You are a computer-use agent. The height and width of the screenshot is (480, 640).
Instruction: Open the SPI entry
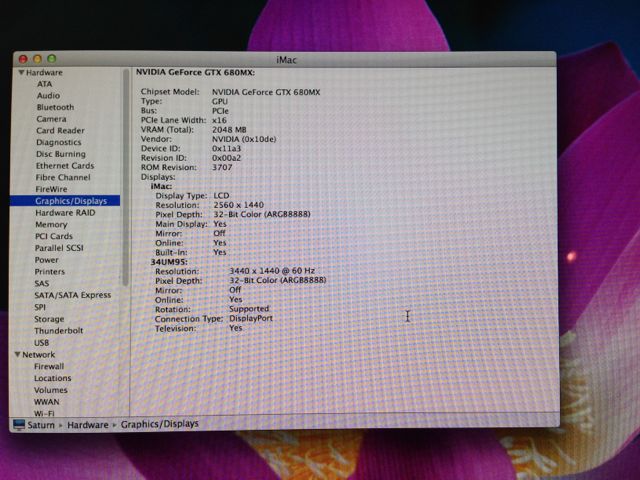pos(40,307)
